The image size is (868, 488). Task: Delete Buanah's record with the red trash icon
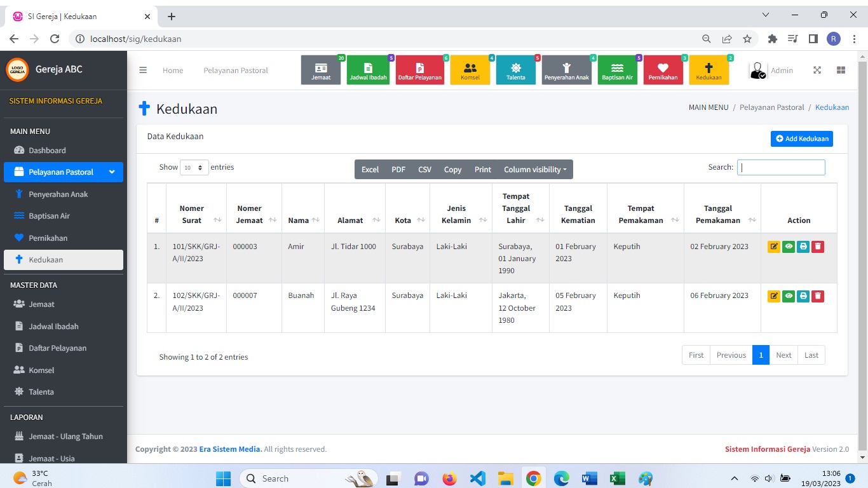[x=818, y=295]
